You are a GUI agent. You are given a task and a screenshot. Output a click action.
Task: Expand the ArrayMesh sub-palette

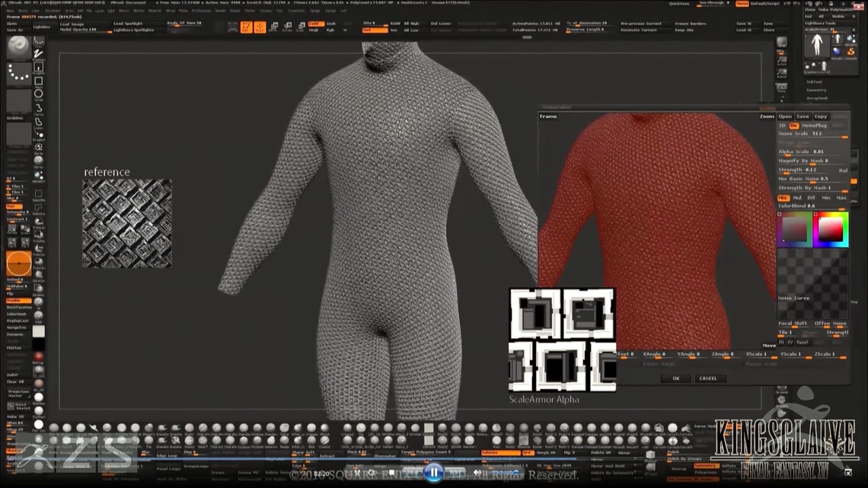[817, 98]
